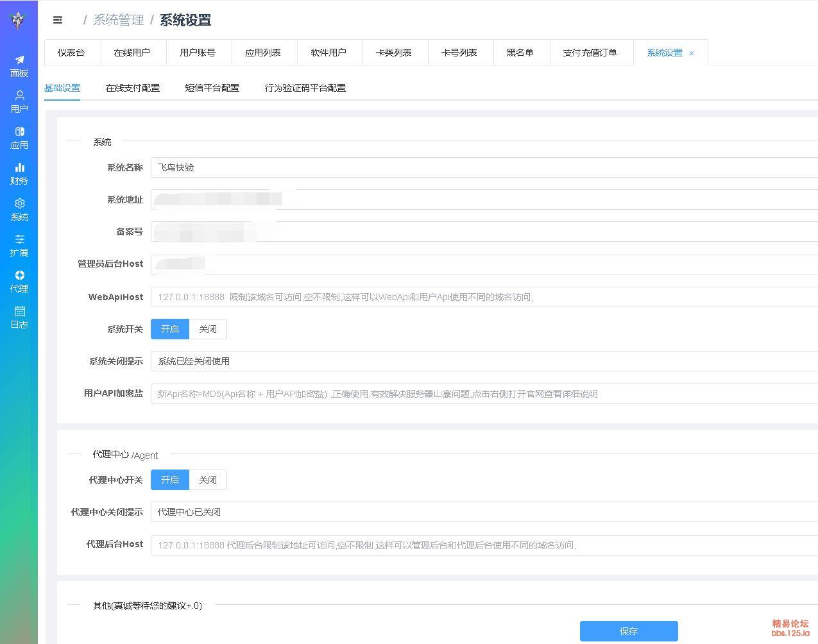Turn 系统开关 to 关闭
818x644 pixels.
(x=208, y=329)
